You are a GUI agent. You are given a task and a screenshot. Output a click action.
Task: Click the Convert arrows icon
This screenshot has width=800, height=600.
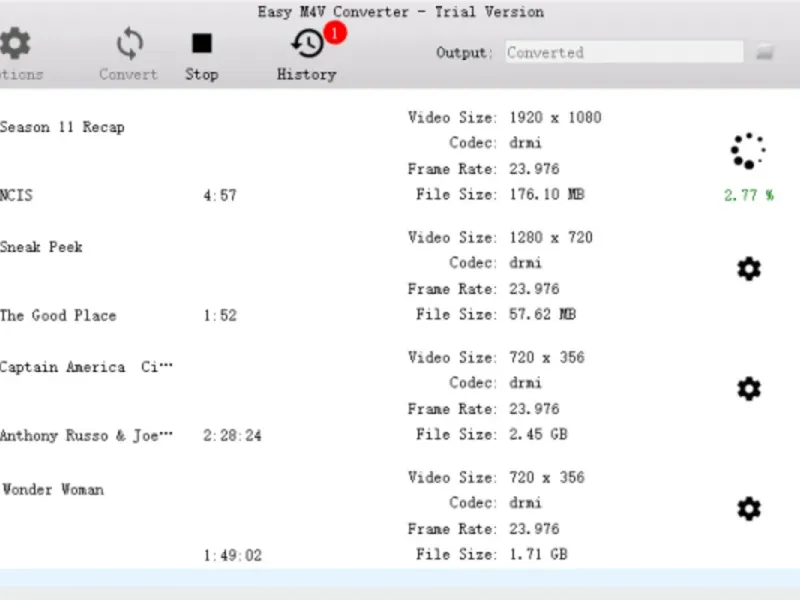pos(129,43)
